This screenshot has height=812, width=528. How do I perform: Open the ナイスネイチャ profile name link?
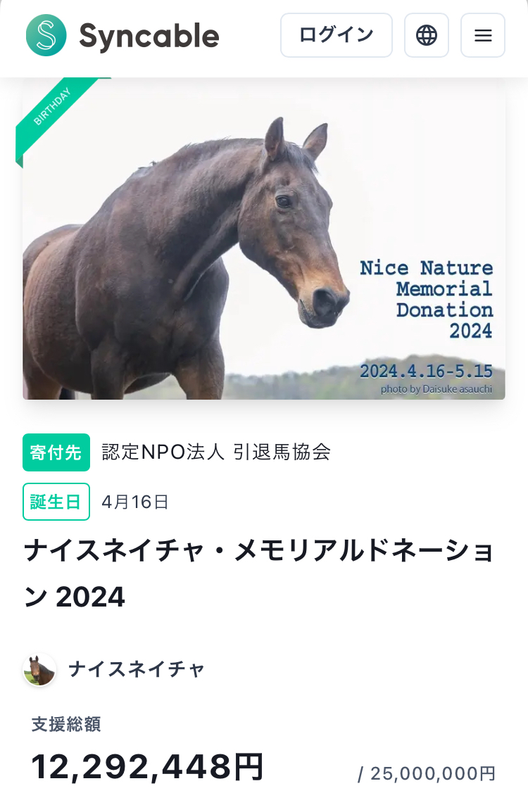coord(137,669)
